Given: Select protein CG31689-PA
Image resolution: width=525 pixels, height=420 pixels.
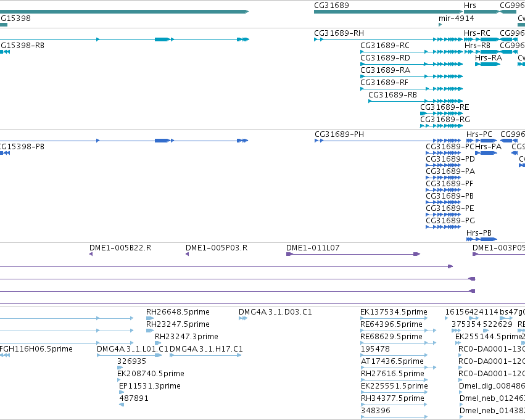Looking at the screenshot, I should pos(450,171).
